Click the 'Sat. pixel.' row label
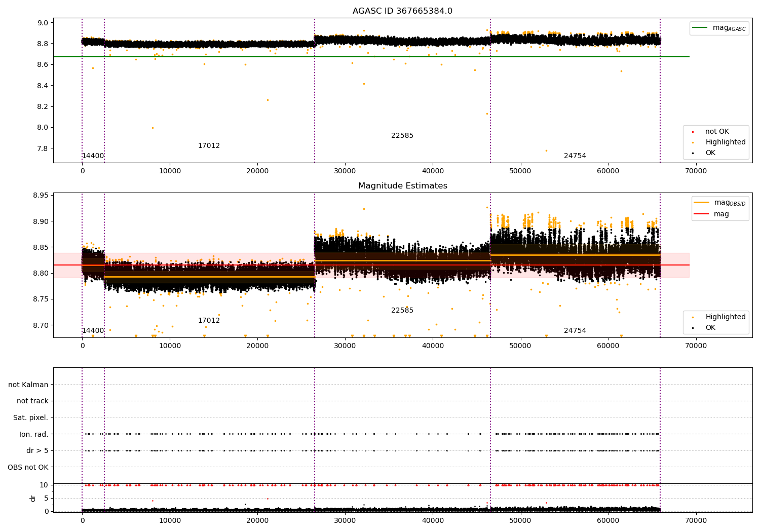 [x=31, y=418]
